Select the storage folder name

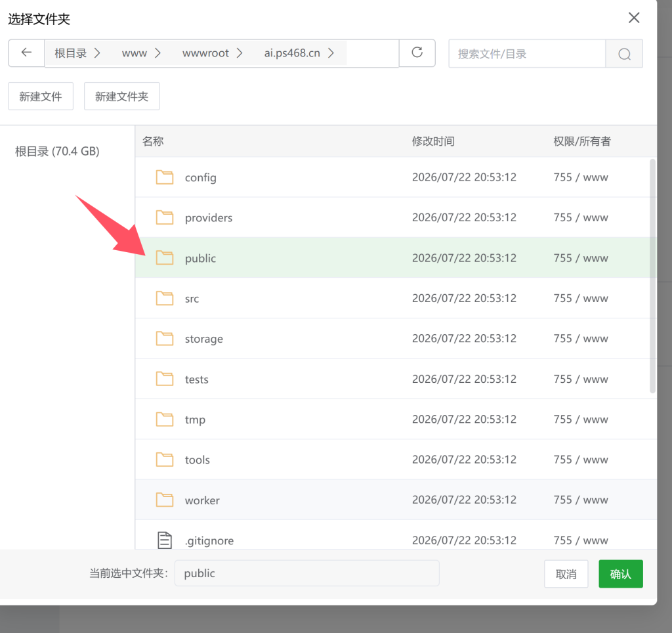click(x=204, y=339)
